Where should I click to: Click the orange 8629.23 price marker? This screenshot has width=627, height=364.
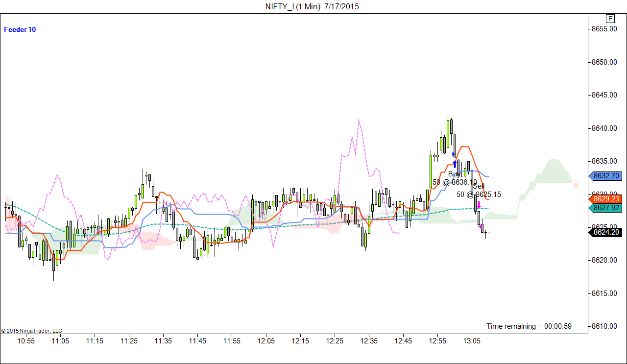[606, 199]
